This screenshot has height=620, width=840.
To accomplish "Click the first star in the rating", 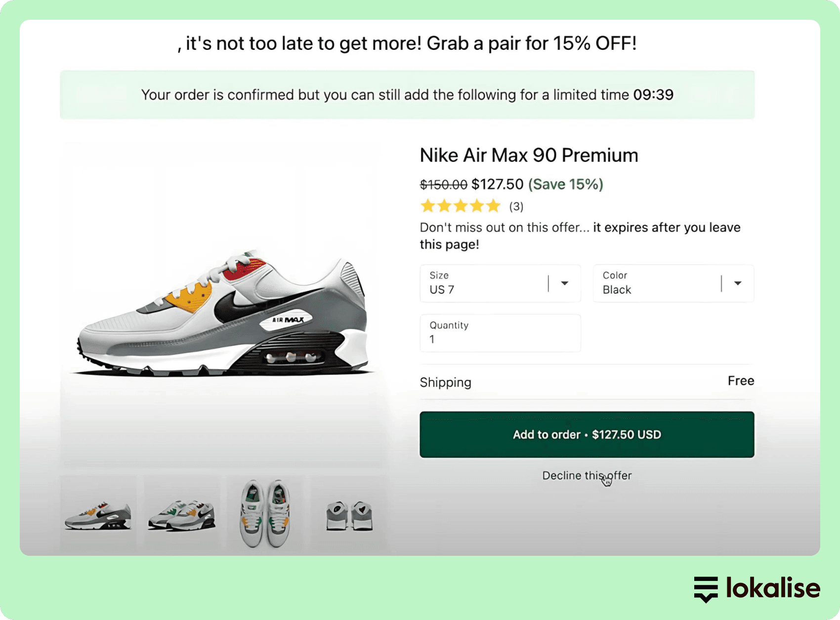I will click(428, 206).
